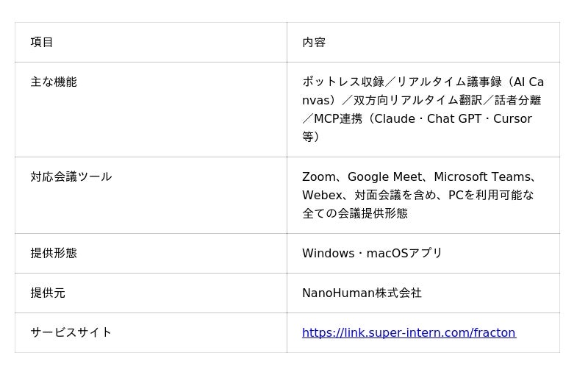Select the サービスサイト row label
Viewport: 588px width, 375px height.
(x=71, y=332)
